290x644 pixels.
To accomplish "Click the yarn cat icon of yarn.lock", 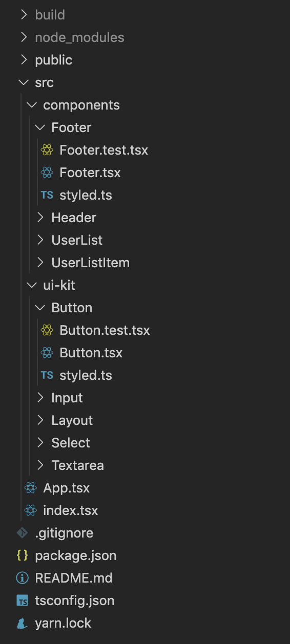I will (23, 623).
